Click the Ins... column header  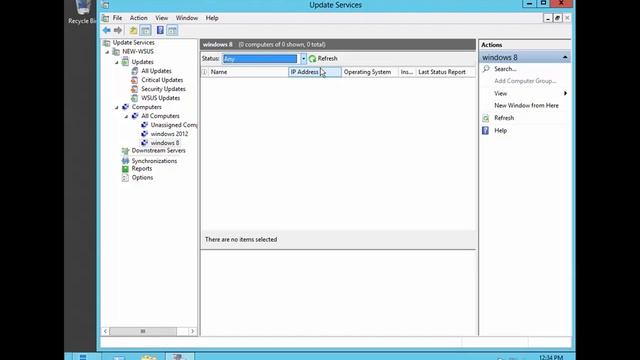pos(407,72)
